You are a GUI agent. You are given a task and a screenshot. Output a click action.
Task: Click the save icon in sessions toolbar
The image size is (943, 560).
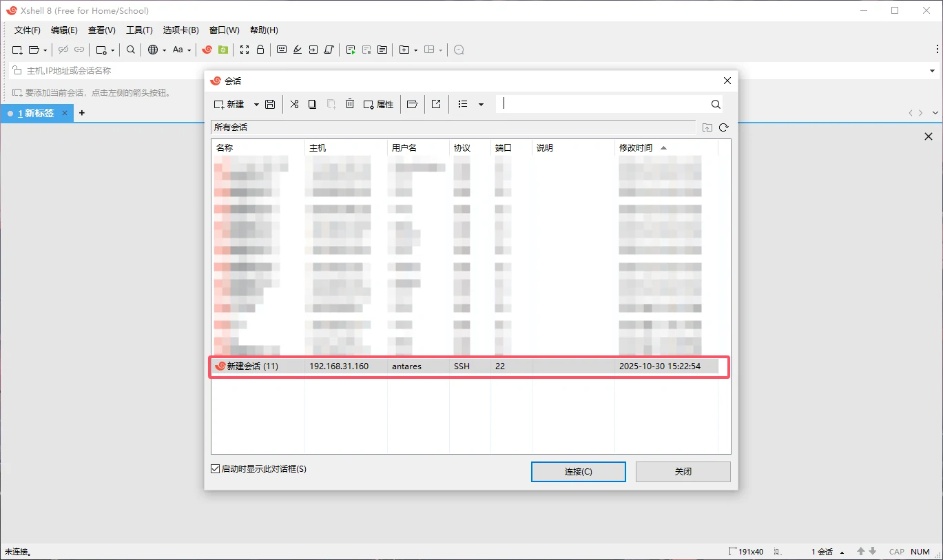(270, 104)
